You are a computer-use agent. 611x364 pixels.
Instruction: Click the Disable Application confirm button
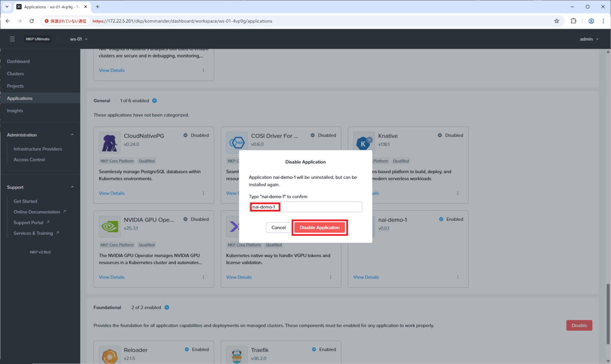[319, 228]
